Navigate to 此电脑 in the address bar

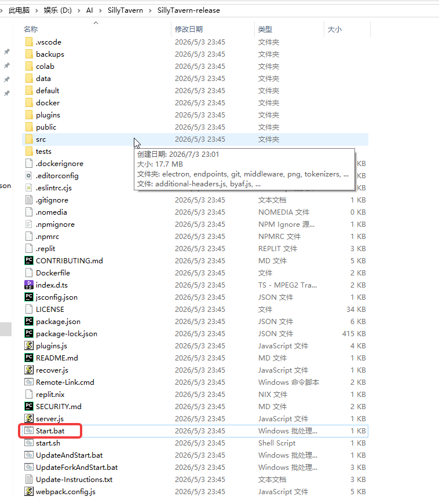(x=19, y=10)
